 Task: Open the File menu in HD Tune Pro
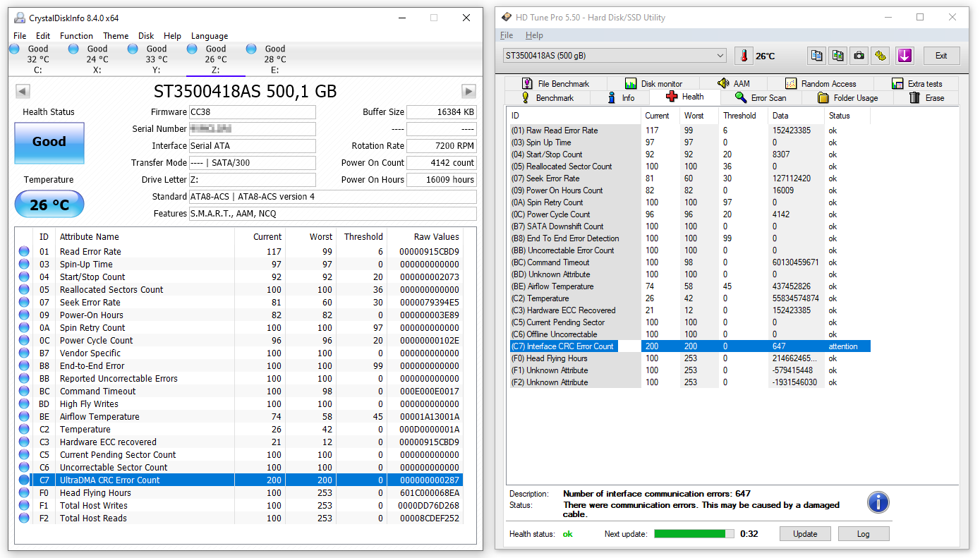click(x=507, y=35)
